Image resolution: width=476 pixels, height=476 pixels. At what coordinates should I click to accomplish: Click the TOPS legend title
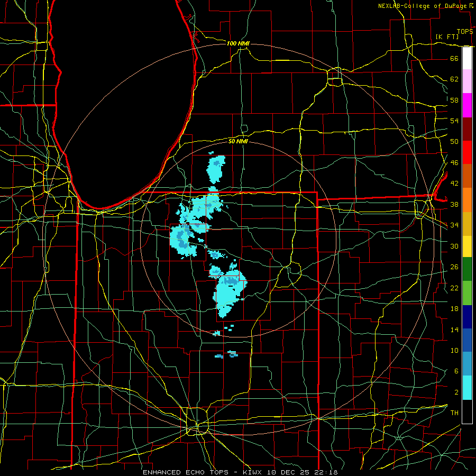point(465,32)
